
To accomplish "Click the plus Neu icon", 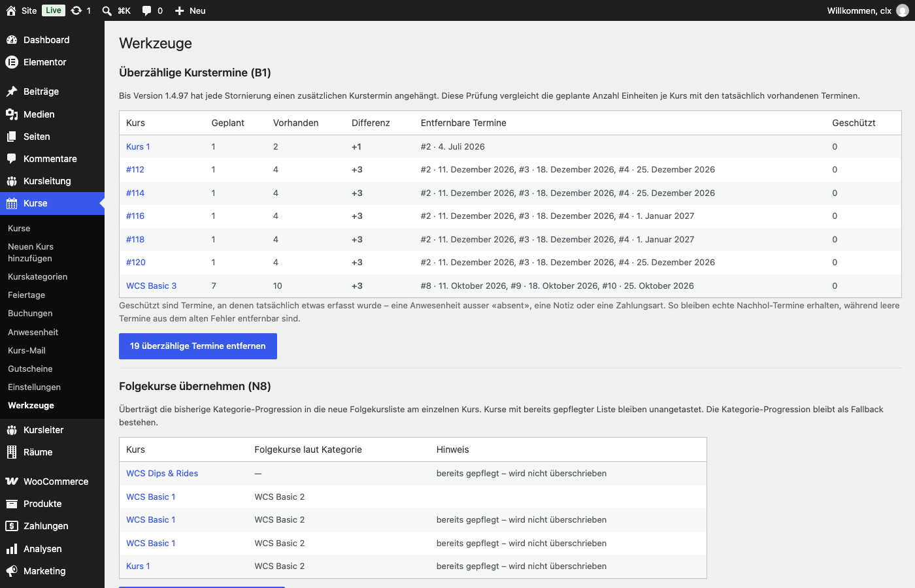I will click(180, 10).
